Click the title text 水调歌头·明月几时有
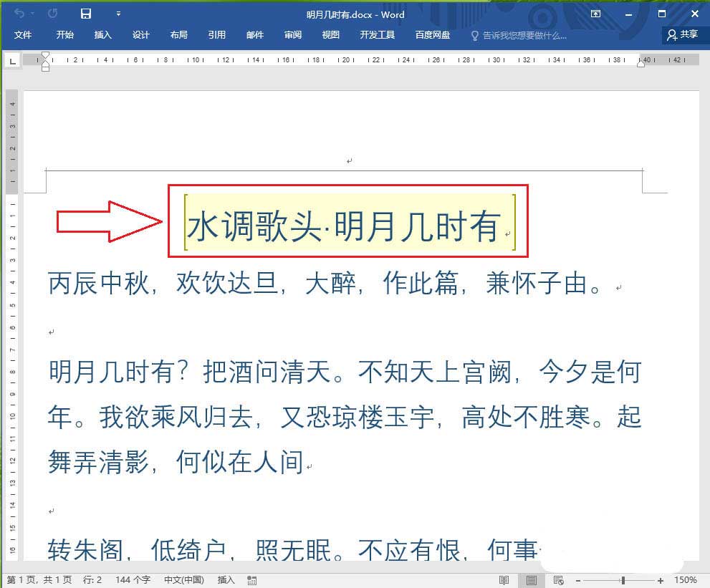710x588 pixels. point(344,226)
